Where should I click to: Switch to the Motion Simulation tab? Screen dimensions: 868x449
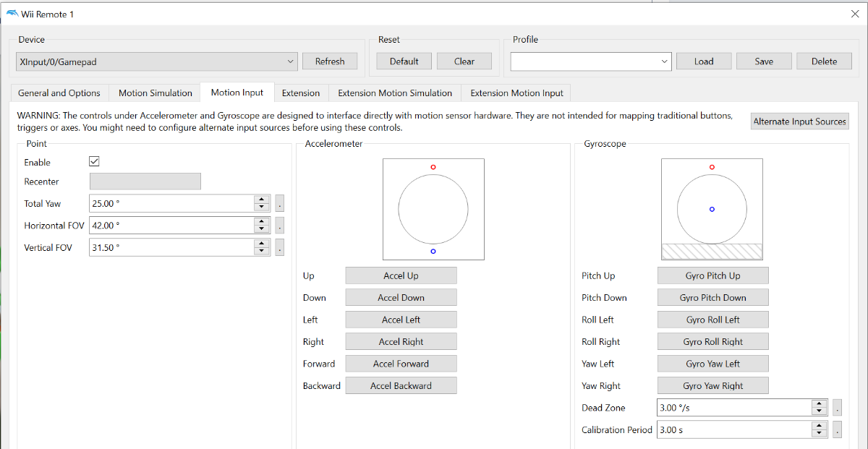[x=156, y=93]
